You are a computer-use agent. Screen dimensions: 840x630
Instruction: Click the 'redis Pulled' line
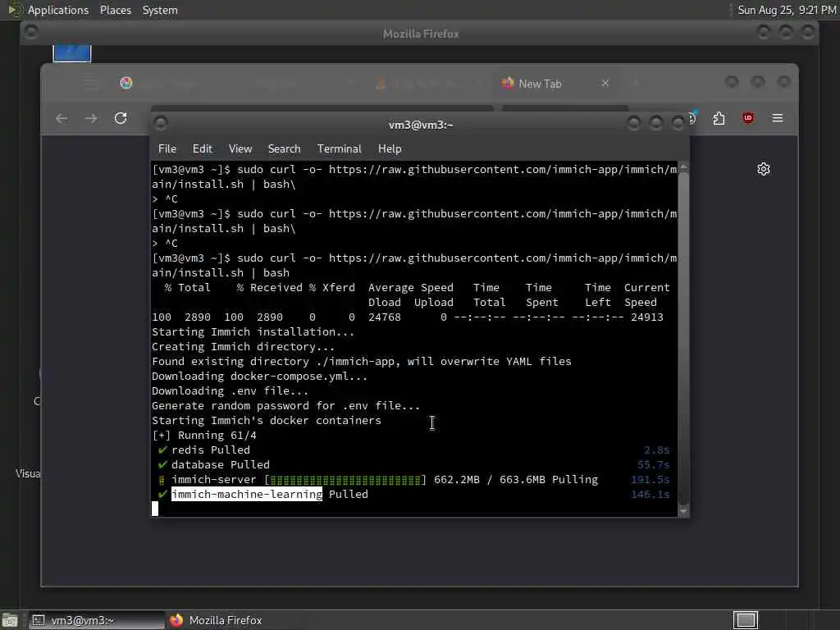(x=210, y=450)
